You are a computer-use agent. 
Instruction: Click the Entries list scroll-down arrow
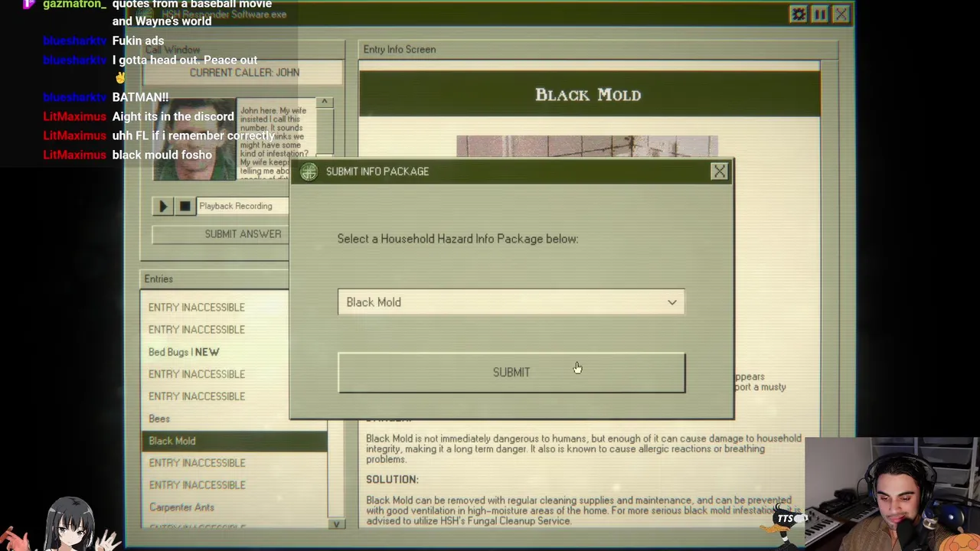(335, 524)
